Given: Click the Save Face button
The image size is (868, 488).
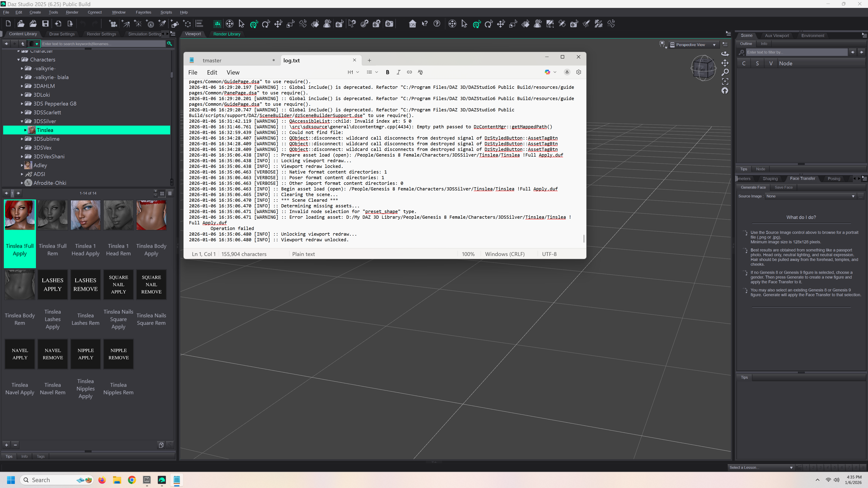Looking at the screenshot, I should [783, 187].
